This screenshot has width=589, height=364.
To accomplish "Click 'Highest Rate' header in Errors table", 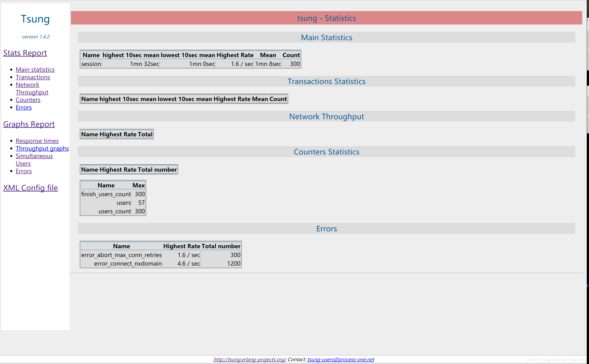I will [x=182, y=246].
